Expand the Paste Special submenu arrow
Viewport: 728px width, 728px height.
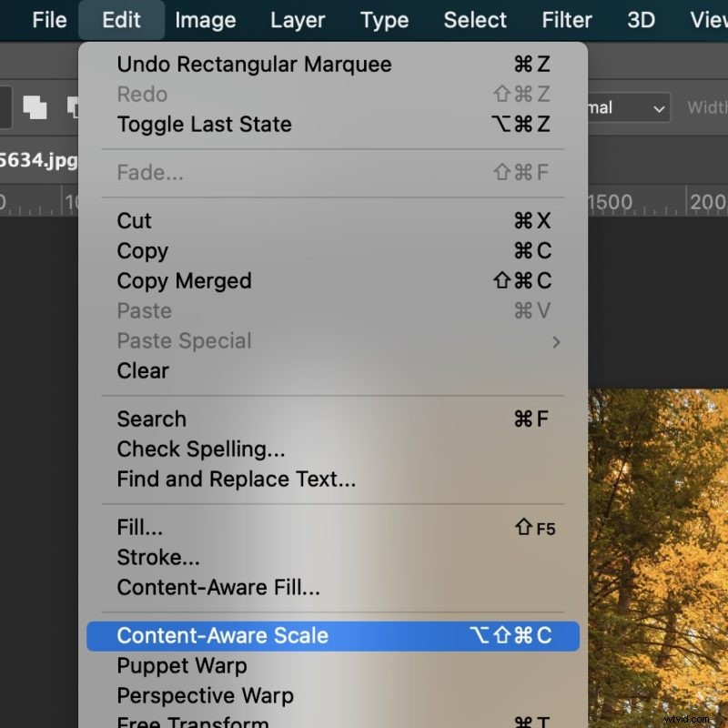click(x=555, y=340)
